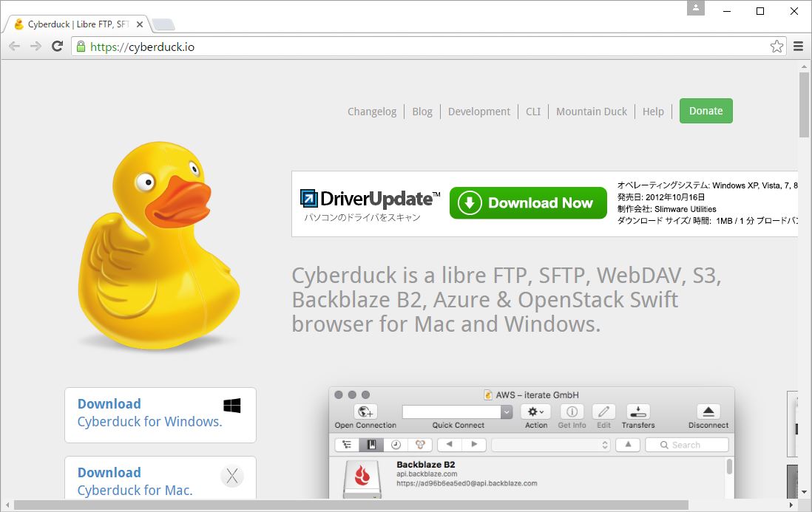The width and height of the screenshot is (812, 512).
Task: Toggle the Bonjour view button
Action: [420, 445]
